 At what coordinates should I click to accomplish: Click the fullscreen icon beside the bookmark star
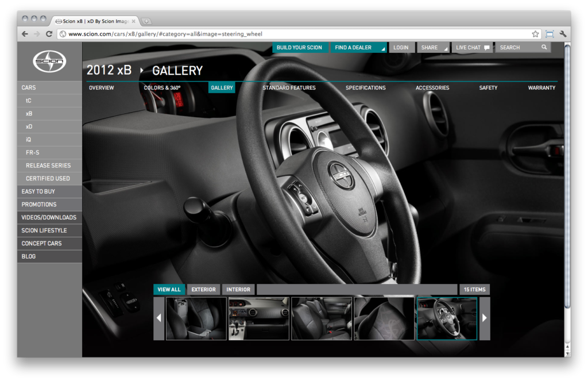(x=550, y=34)
